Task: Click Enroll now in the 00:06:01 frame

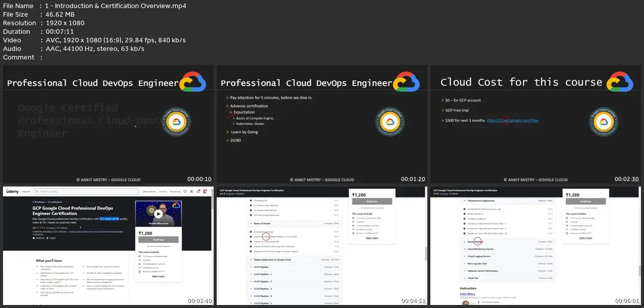Action: 586,201
